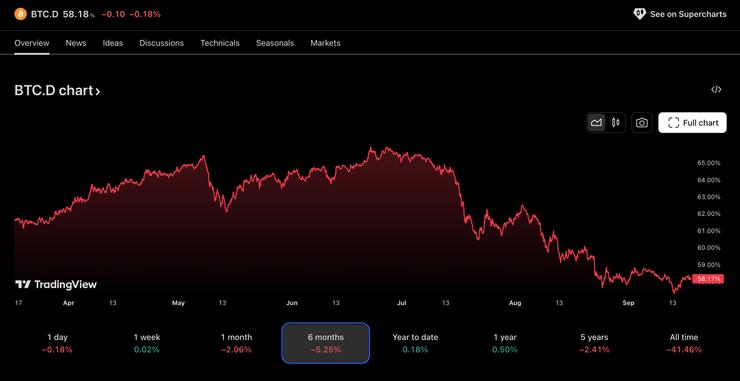740x381 pixels.
Task: Open the Discussions tab
Action: pos(161,43)
